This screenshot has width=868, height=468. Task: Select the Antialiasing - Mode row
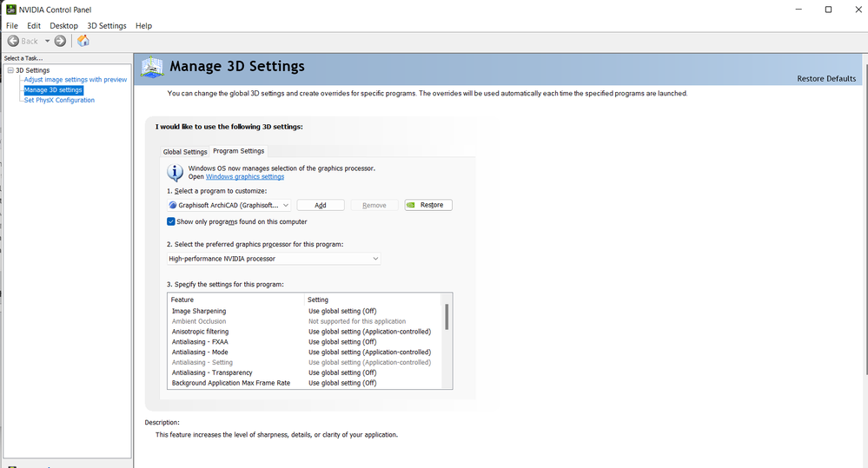(304, 353)
